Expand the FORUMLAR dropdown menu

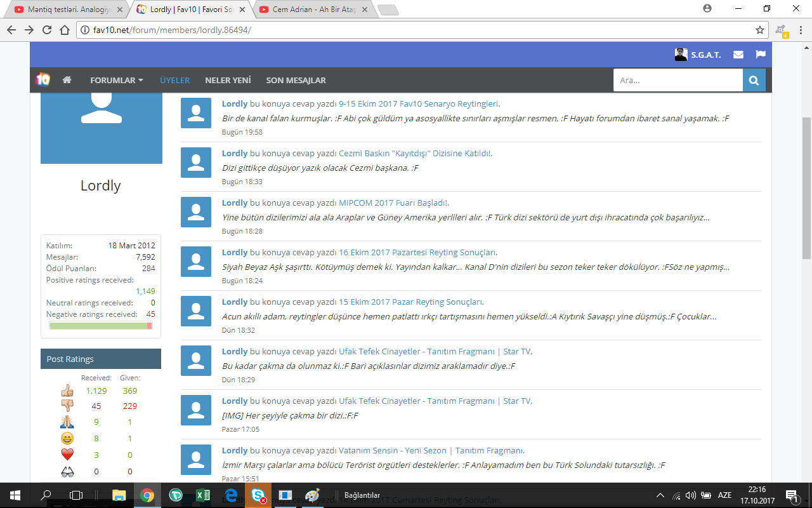click(117, 81)
